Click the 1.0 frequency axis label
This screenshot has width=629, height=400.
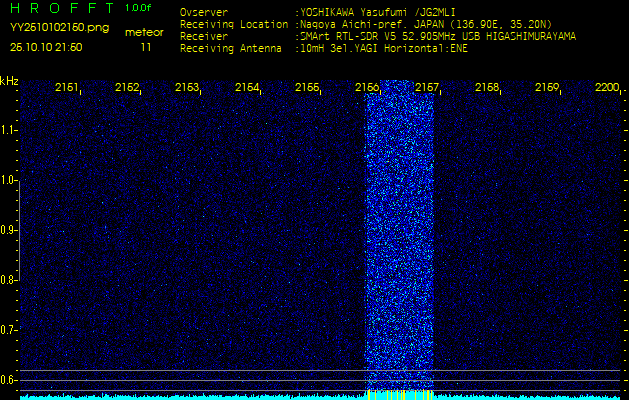pos(8,181)
